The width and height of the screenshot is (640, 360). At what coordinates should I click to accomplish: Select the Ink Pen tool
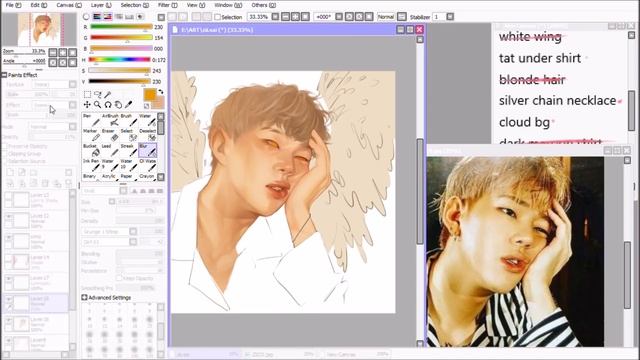coord(91,165)
